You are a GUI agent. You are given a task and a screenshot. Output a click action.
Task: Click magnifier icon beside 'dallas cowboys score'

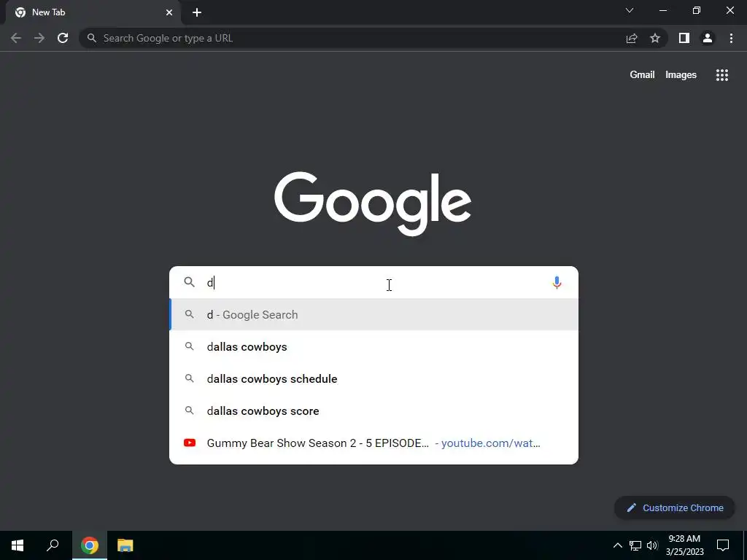(190, 411)
